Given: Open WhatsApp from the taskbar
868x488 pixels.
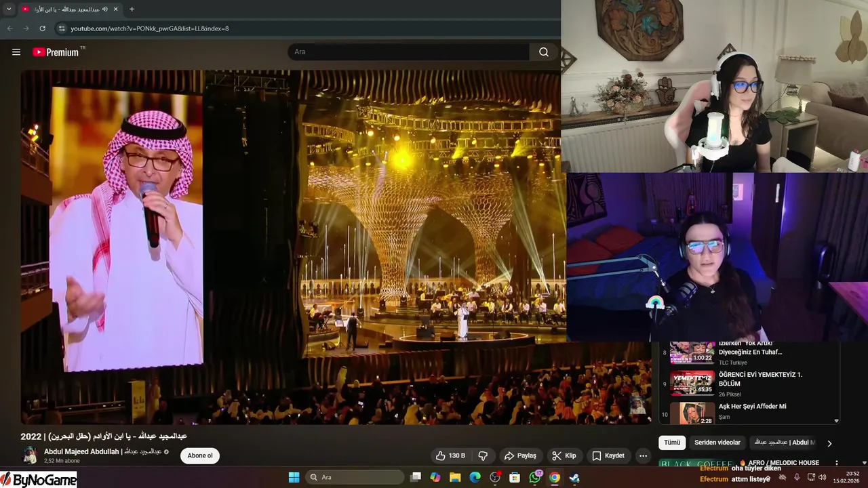Looking at the screenshot, I should click(x=535, y=477).
